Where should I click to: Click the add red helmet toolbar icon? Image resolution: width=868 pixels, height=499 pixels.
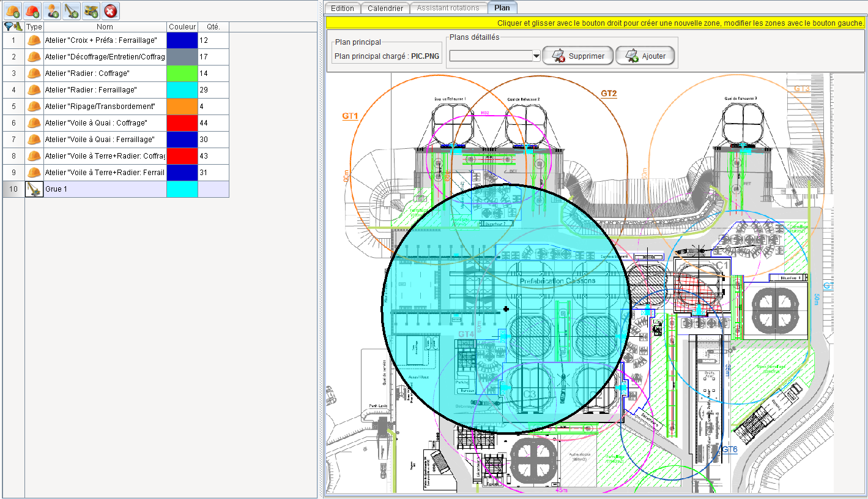point(32,10)
